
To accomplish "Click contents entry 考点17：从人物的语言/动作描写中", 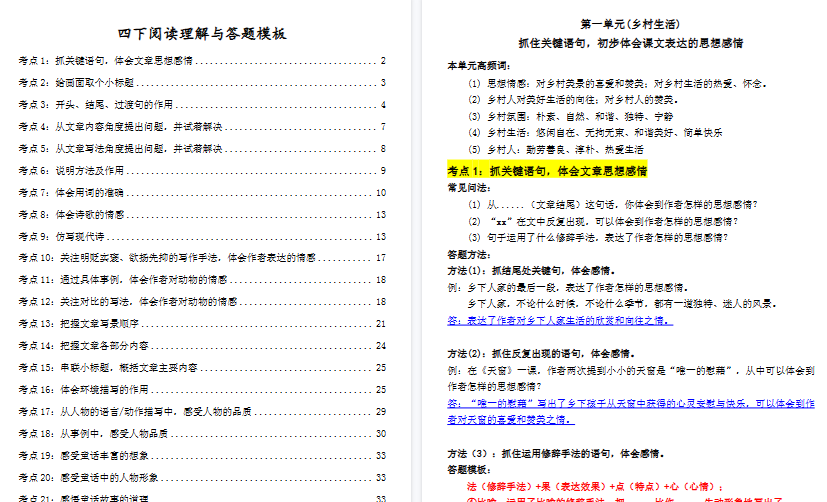I will tap(202, 411).
